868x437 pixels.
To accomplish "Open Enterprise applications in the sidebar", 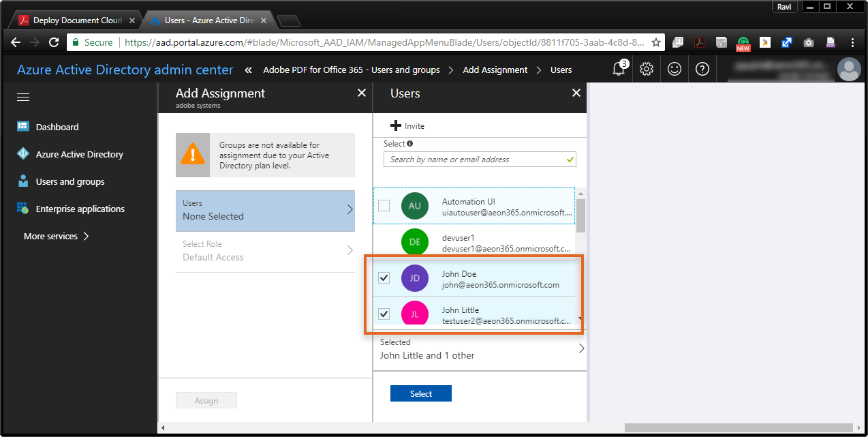I will (x=80, y=209).
